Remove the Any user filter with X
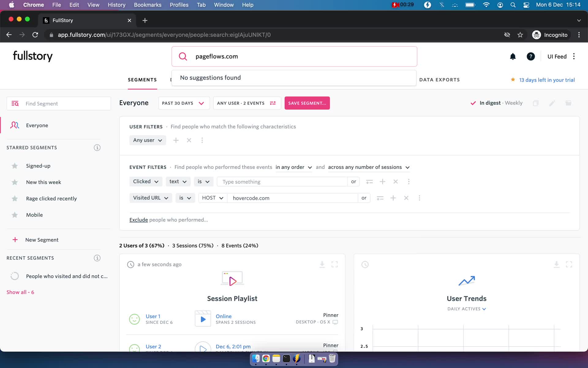Screen dimensions: 588x368 tap(189, 140)
